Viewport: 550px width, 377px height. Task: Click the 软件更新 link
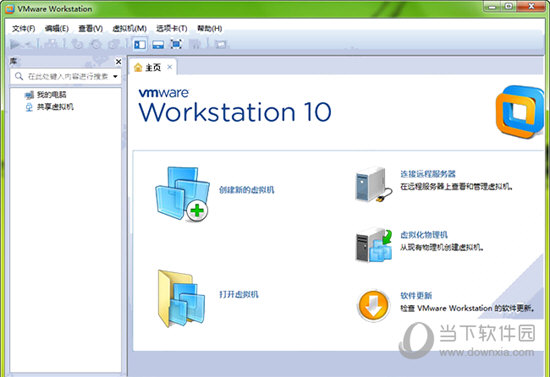(x=416, y=295)
